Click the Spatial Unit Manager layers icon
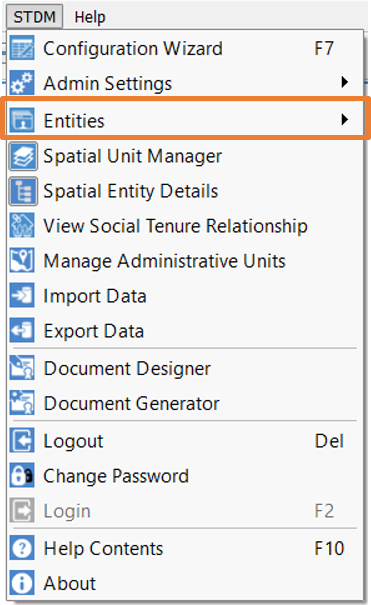Screen dimensions: 371x605 (x=23, y=156)
